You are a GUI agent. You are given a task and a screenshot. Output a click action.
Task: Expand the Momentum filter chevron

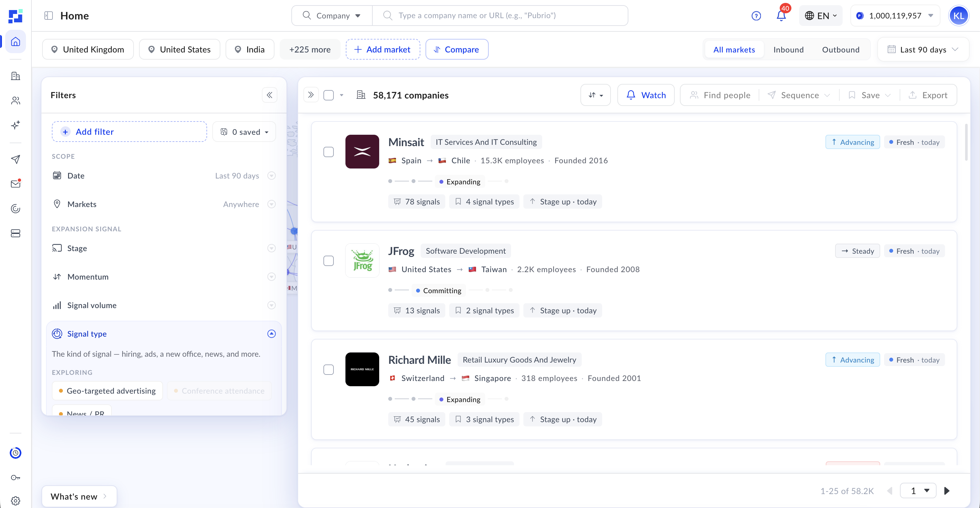click(x=272, y=277)
